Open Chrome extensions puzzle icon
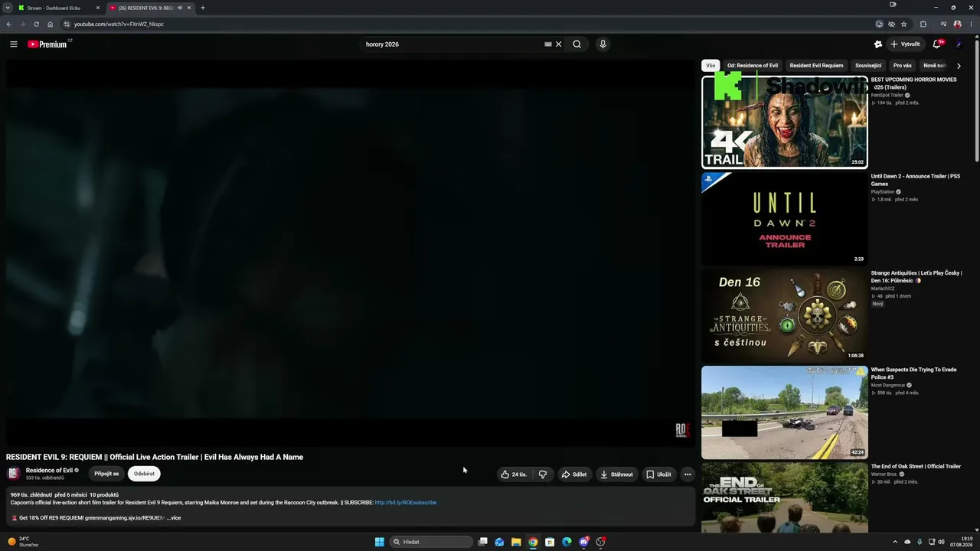This screenshot has height=551, width=980. coord(923,24)
